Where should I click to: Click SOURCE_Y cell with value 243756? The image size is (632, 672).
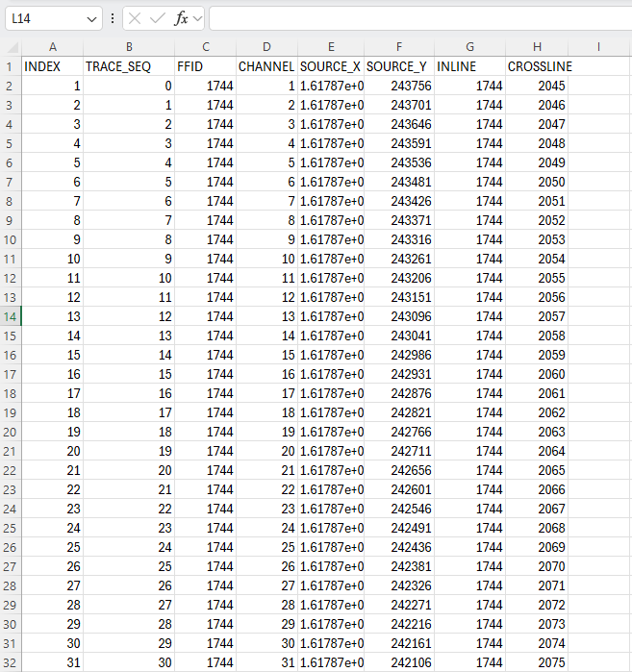(399, 86)
